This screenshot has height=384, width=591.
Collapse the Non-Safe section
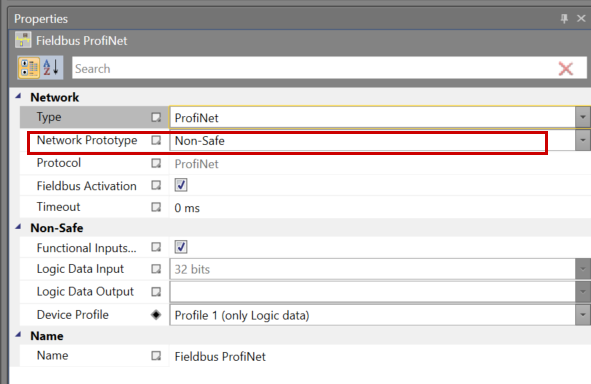pyautogui.click(x=18, y=227)
